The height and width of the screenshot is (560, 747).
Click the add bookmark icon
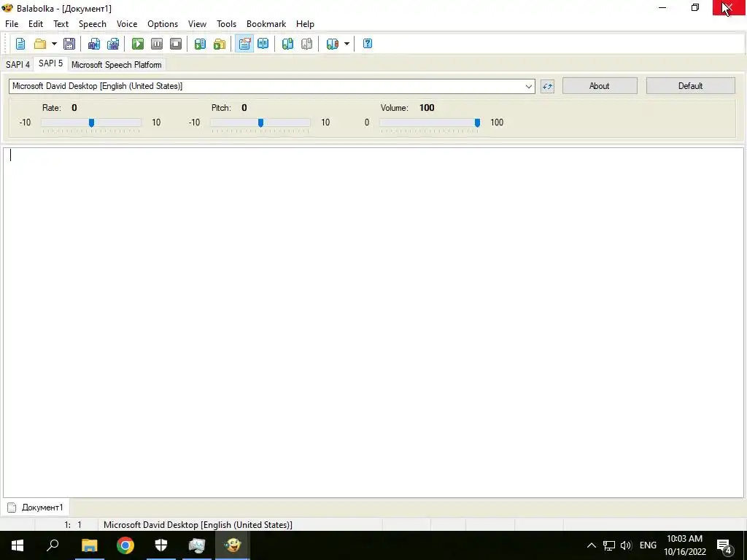coord(287,44)
